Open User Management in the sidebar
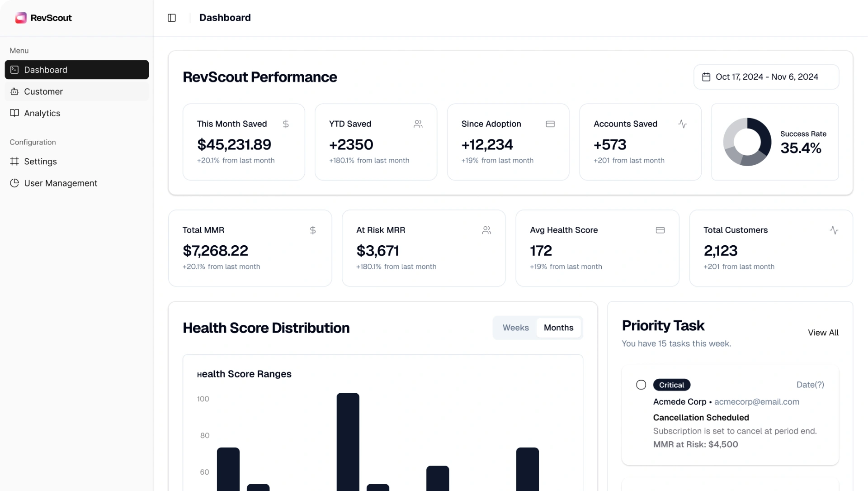Image resolution: width=868 pixels, height=491 pixels. [x=77, y=183]
